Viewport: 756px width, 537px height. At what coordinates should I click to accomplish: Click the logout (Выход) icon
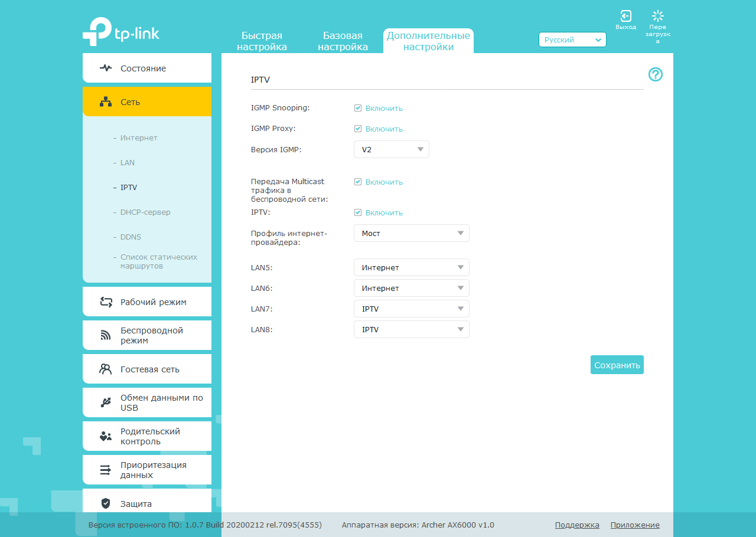625,17
